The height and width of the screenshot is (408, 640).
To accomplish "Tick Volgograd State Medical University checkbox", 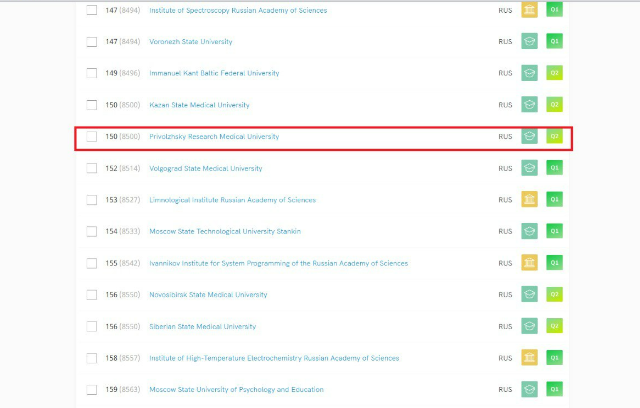I will pos(92,168).
